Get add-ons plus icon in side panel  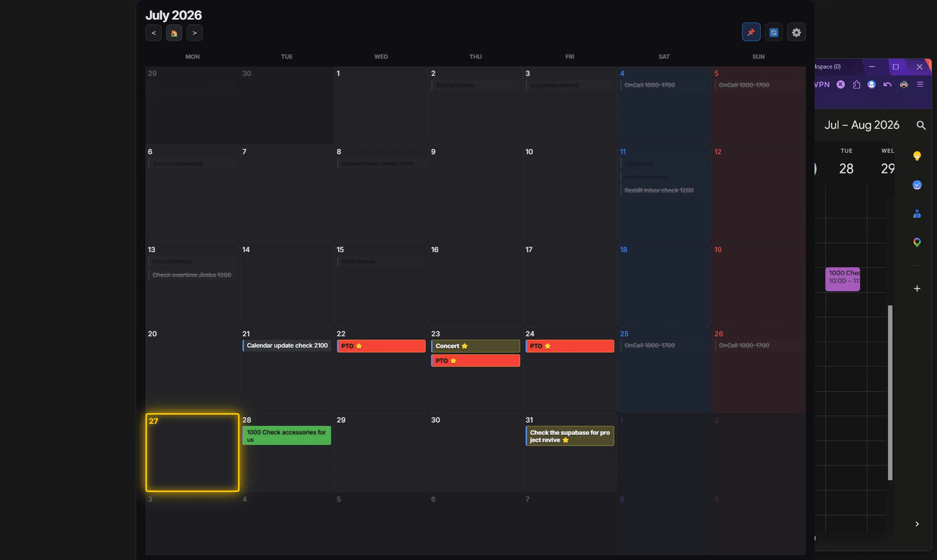click(917, 289)
